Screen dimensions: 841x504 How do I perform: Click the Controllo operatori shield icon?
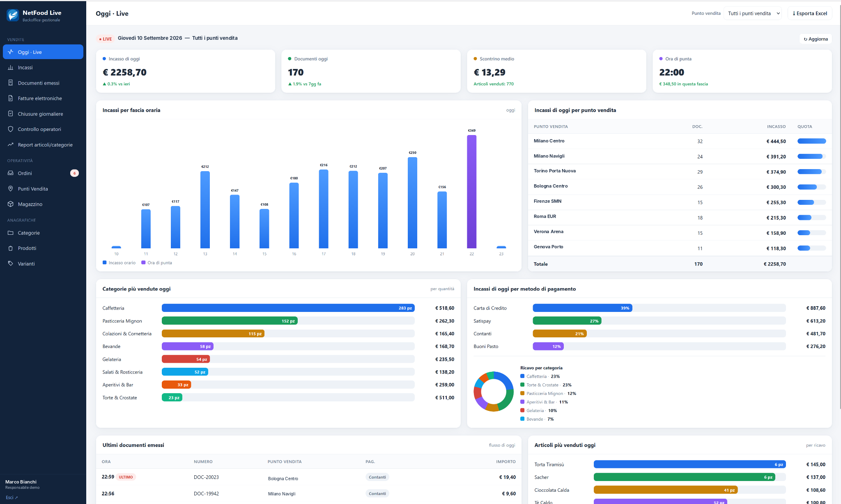coord(11,129)
